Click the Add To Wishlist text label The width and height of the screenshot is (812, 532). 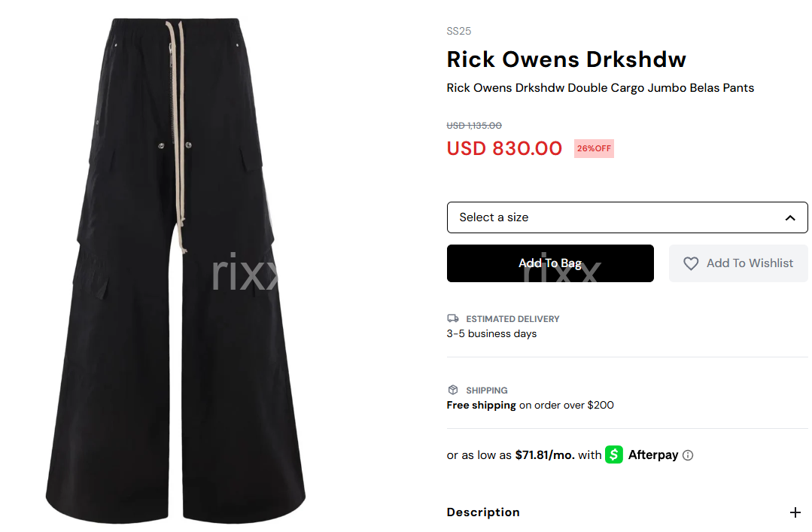(750, 263)
